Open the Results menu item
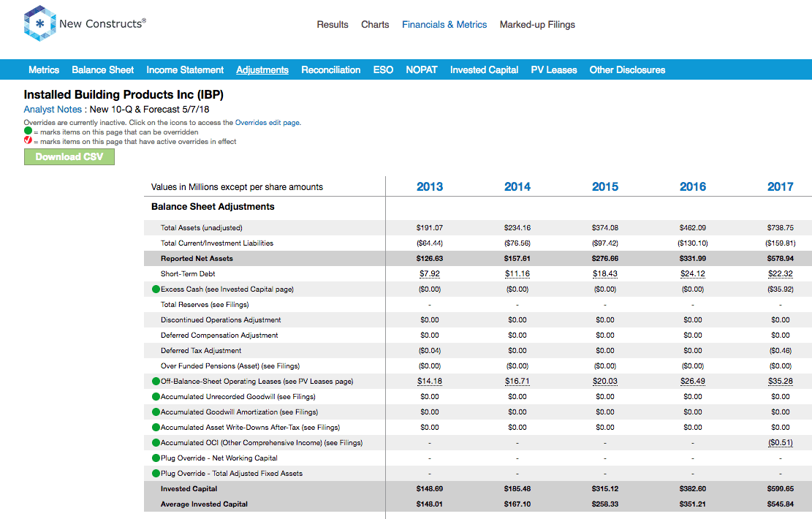 tap(333, 24)
